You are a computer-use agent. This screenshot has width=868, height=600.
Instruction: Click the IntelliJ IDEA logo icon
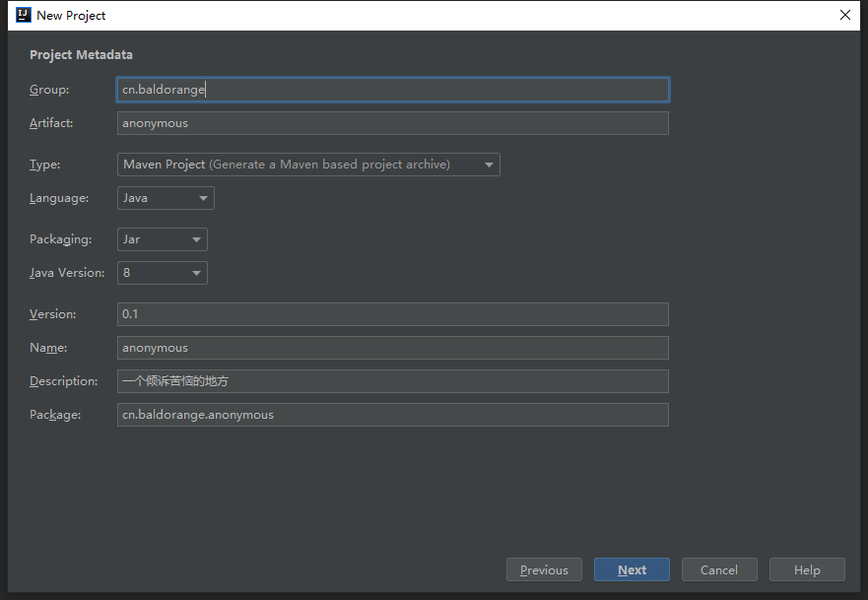pyautogui.click(x=24, y=15)
